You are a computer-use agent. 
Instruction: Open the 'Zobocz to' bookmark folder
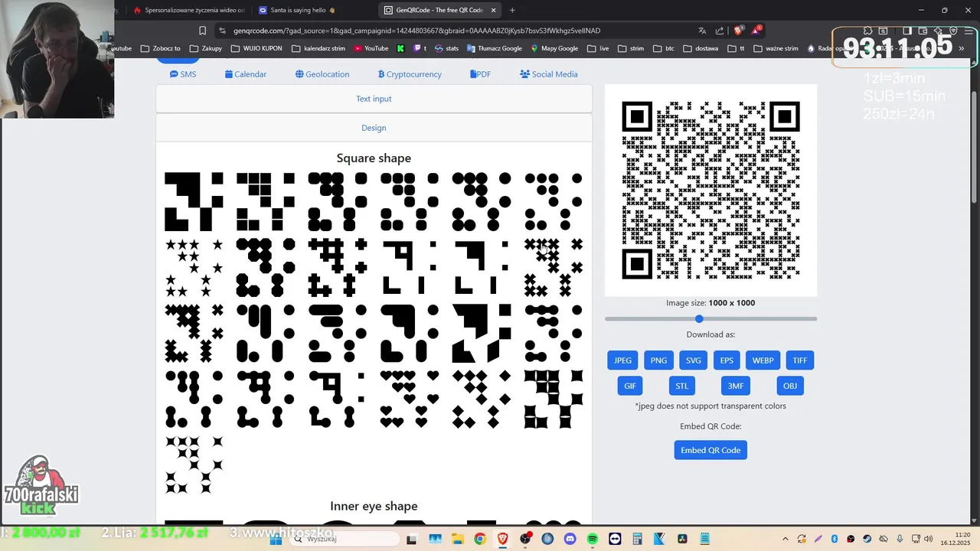[x=160, y=48]
